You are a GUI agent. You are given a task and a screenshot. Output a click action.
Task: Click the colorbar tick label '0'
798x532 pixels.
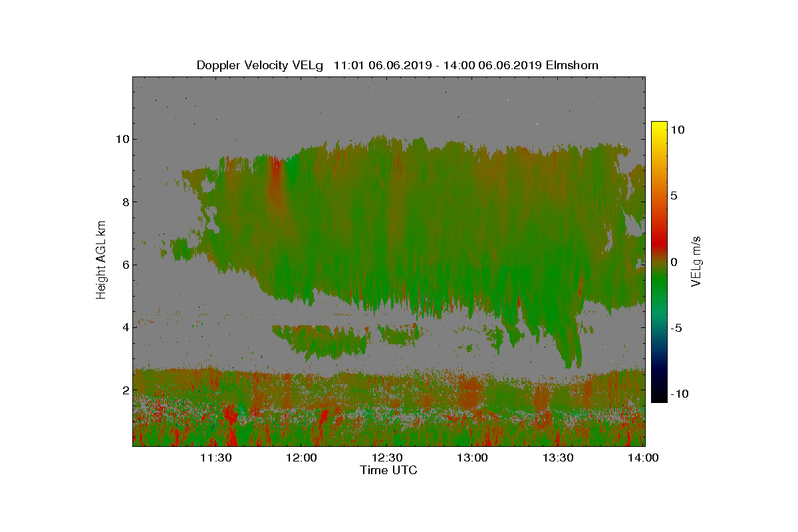tap(673, 262)
